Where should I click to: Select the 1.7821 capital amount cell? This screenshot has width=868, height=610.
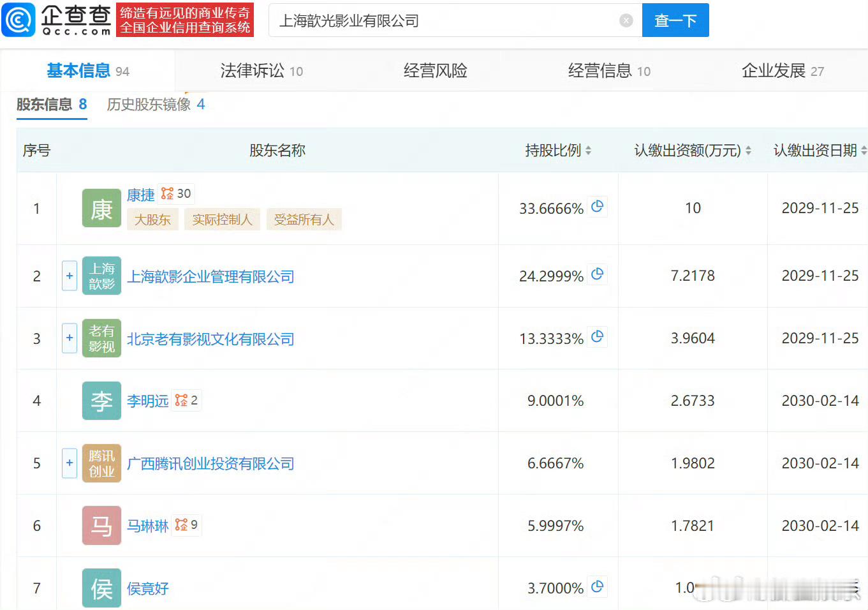693,526
